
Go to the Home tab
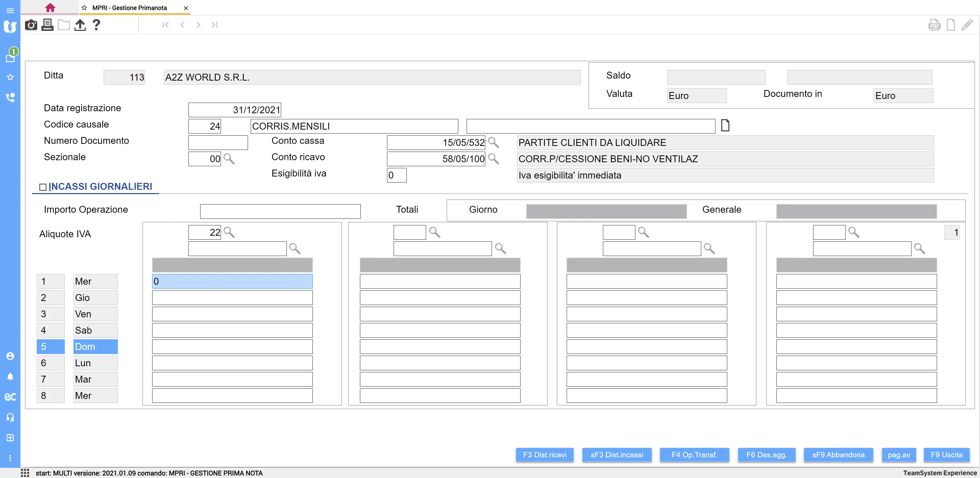pos(50,8)
